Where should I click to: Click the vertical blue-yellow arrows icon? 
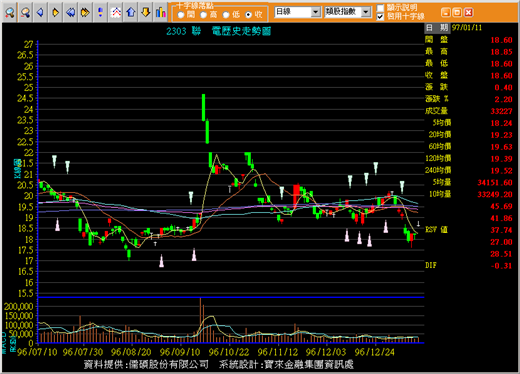(x=100, y=13)
